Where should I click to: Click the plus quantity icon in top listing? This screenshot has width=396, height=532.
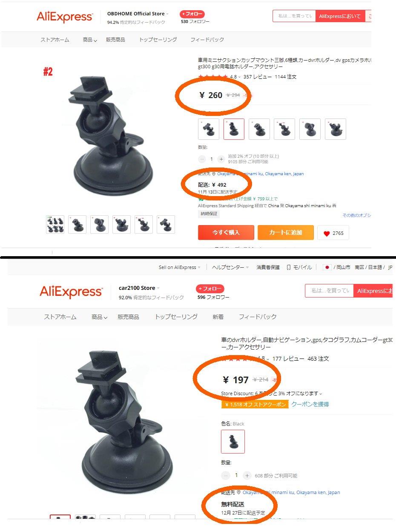[221, 159]
